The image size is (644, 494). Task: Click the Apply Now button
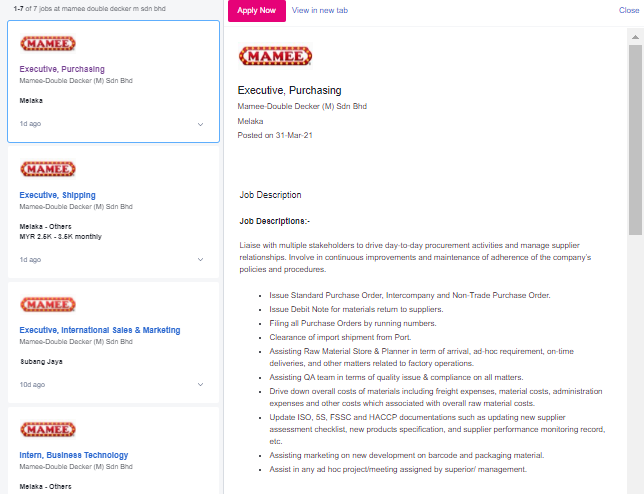[x=257, y=11]
